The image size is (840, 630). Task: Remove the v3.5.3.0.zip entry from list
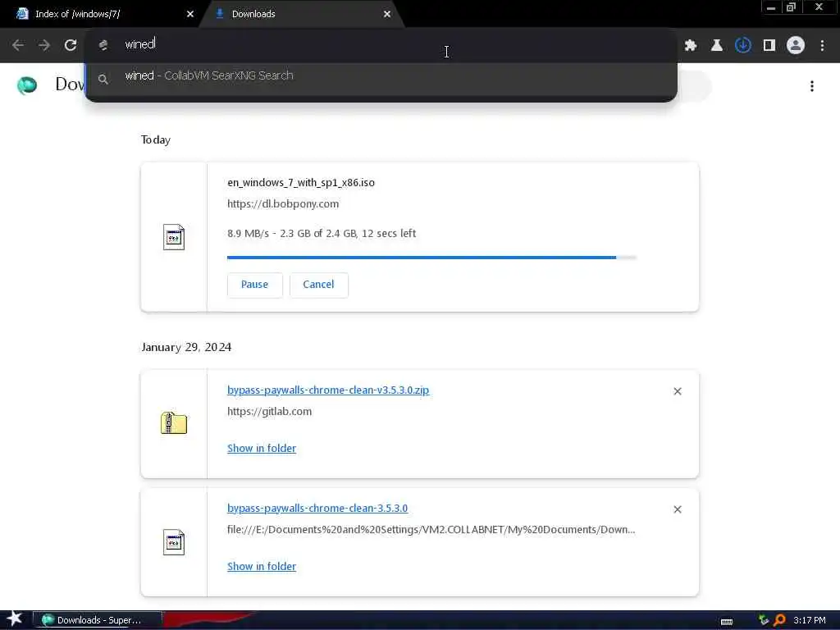[x=678, y=391]
